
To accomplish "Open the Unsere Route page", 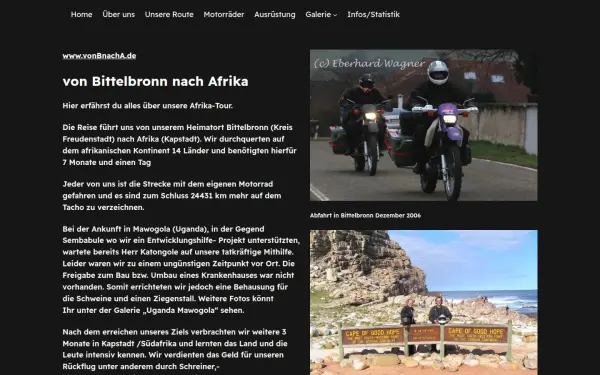I will 169,15.
